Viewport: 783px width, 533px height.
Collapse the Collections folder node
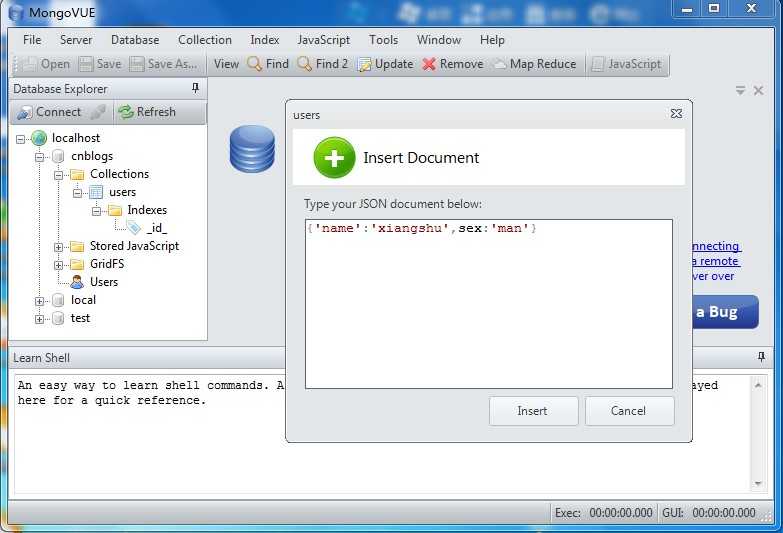58,175
